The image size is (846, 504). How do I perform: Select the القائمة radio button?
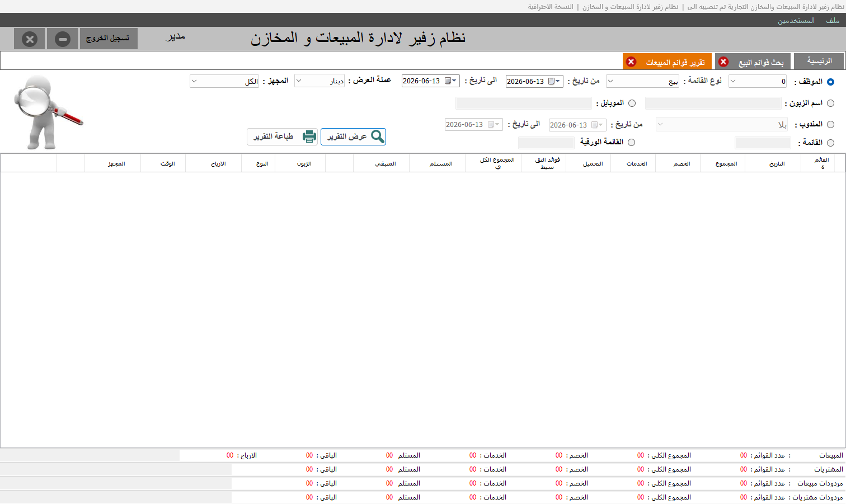(830, 143)
